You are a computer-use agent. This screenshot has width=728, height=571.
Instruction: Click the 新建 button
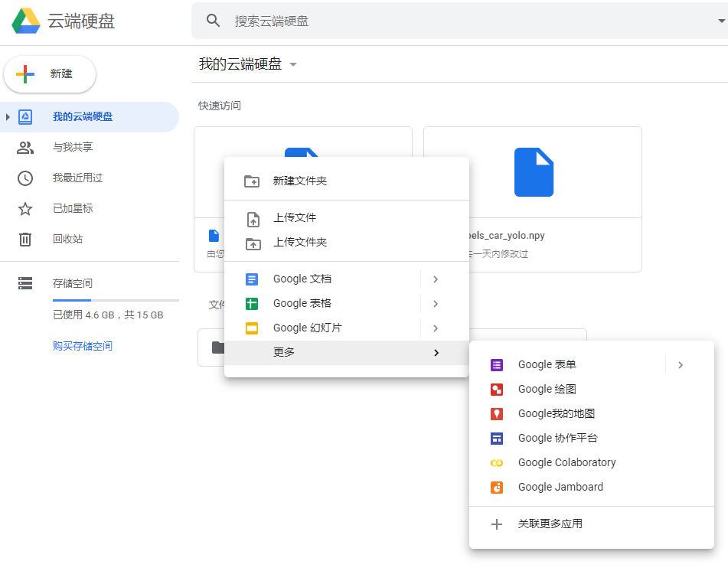click(x=50, y=73)
